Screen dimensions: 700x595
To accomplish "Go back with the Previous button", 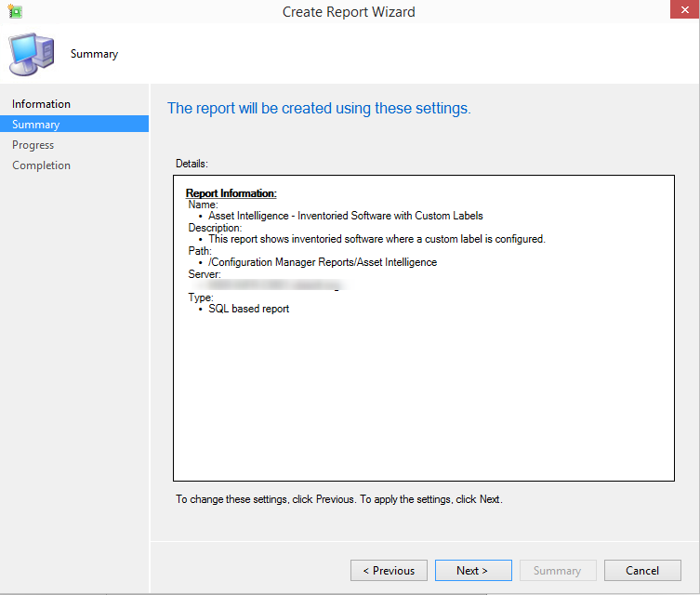I will 389,571.
